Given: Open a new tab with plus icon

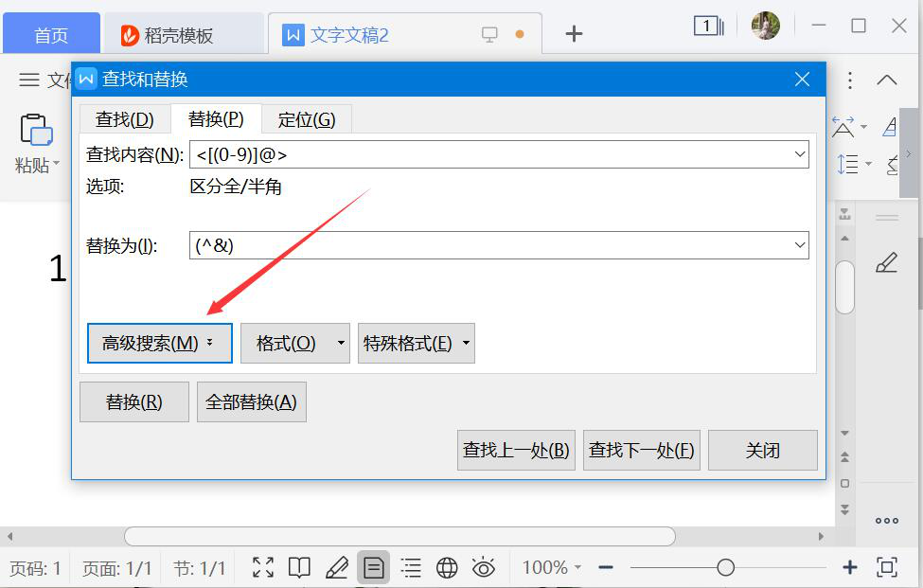Looking at the screenshot, I should (x=574, y=33).
